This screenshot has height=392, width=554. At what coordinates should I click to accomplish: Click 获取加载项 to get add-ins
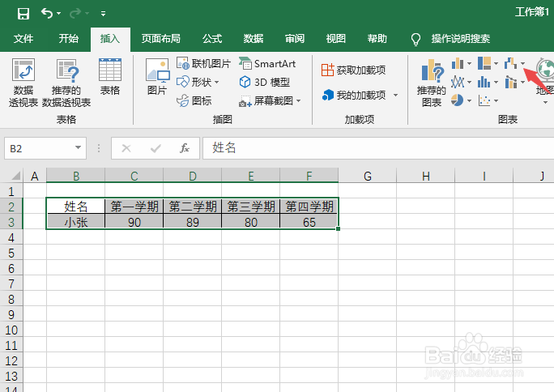353,70
